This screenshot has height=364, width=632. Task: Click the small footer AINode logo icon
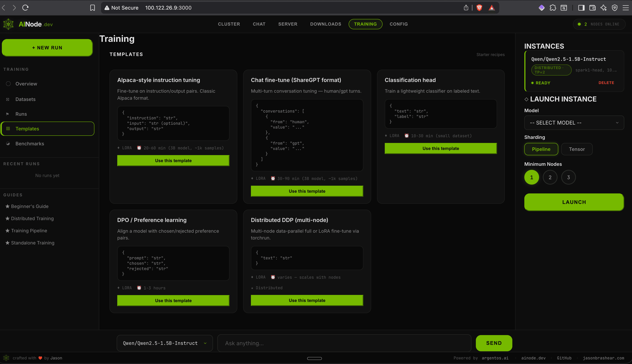(x=6, y=358)
